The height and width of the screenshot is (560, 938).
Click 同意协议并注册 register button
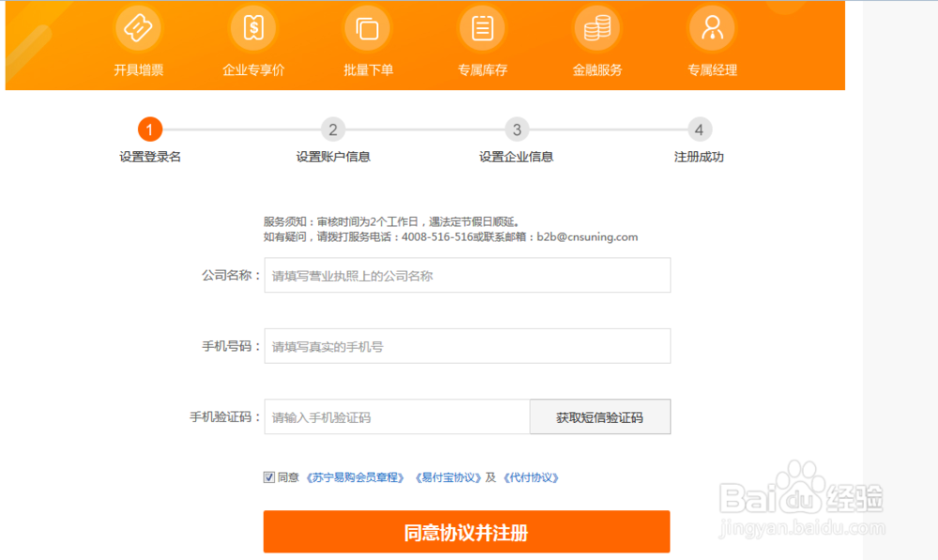(x=466, y=531)
